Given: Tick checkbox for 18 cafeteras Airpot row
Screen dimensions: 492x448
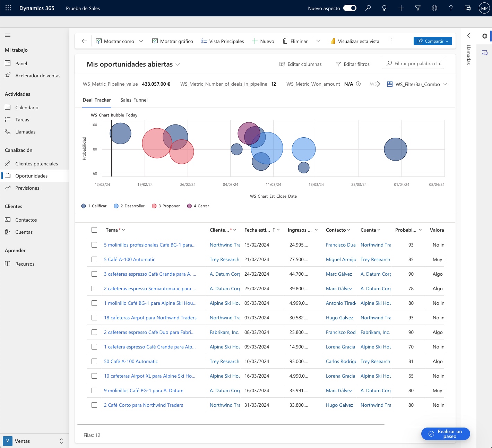Looking at the screenshot, I should (x=94, y=318).
